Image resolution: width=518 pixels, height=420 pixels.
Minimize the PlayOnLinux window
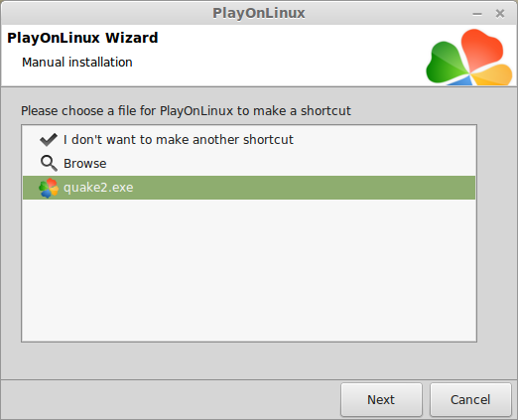point(477,14)
